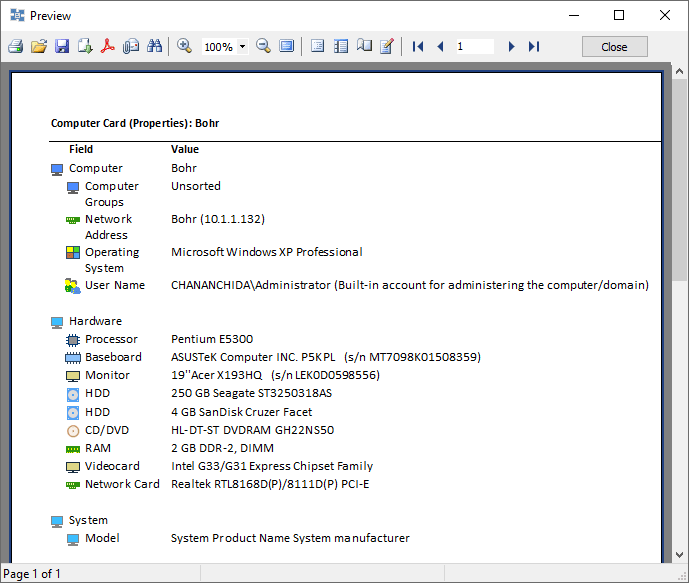
Task: Jump to the last page
Action: [534, 46]
